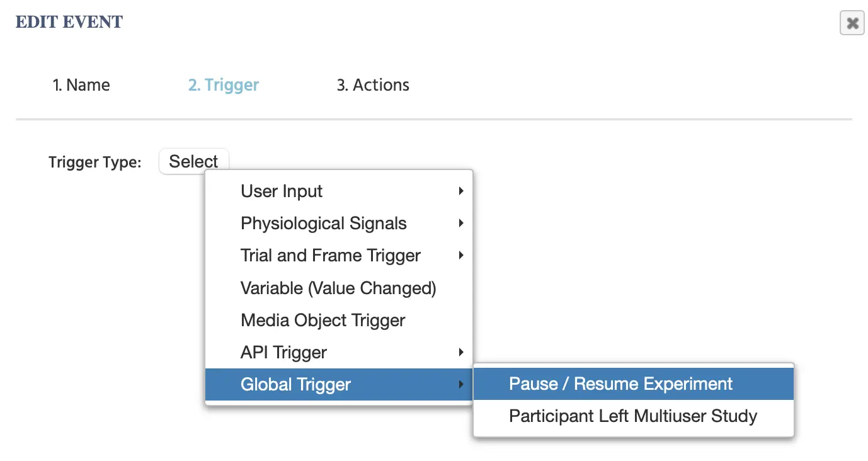Click the arrow next to Global Trigger

tap(461, 385)
